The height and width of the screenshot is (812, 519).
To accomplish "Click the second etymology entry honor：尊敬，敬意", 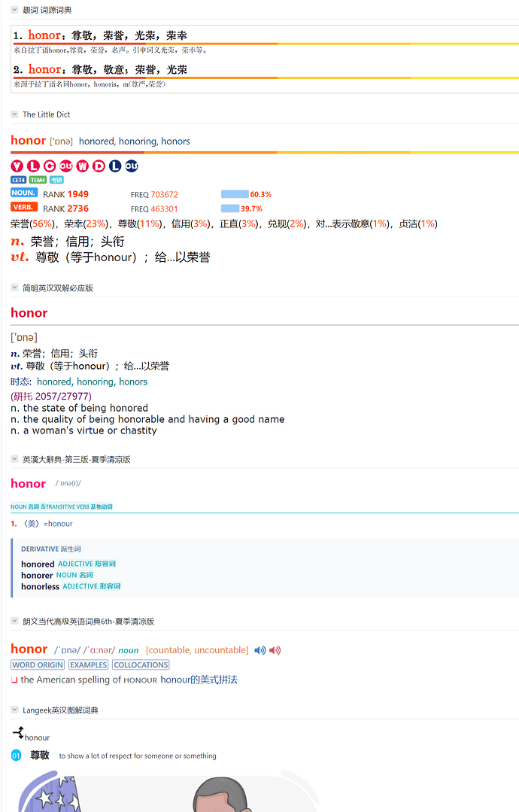I will 100,69.
